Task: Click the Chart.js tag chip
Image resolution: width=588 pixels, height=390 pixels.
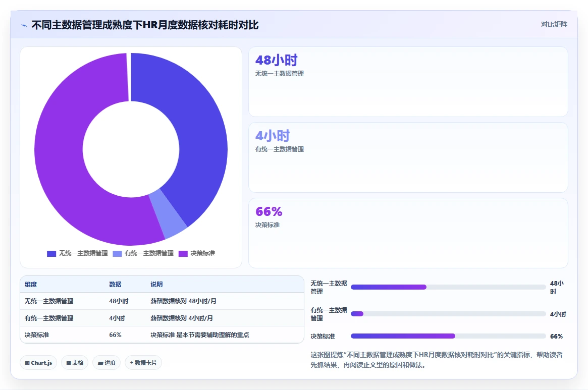Action: 38,363
